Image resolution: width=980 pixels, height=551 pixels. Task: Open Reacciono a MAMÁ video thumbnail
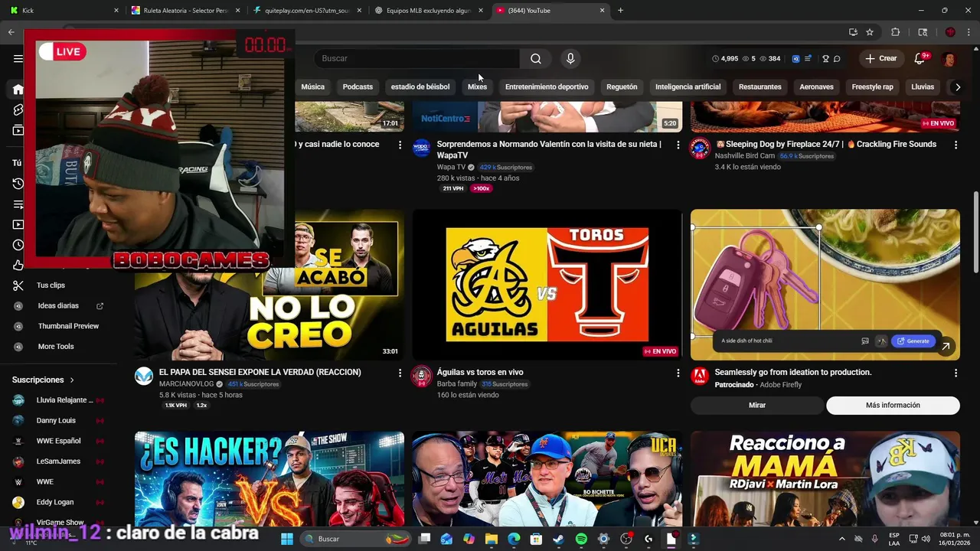tap(825, 479)
